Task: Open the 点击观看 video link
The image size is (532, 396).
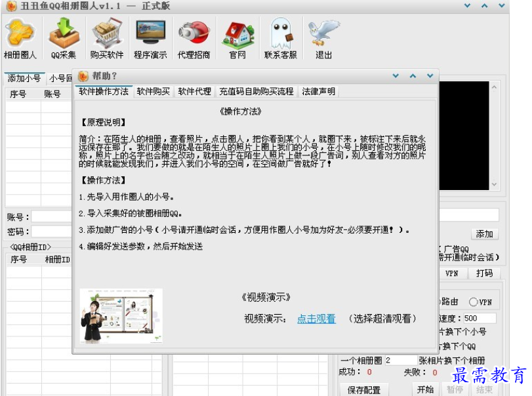Action: (316, 319)
